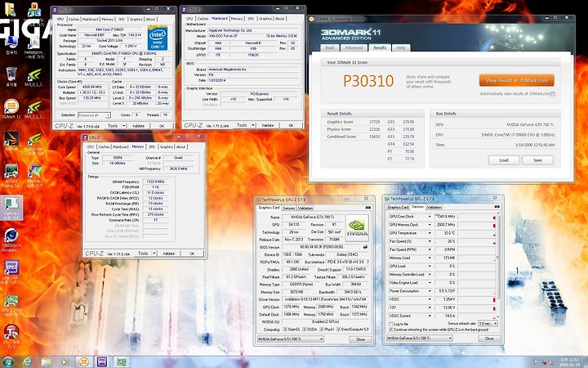Toggle the PhysX checkbox in GPU-Z

(322, 330)
